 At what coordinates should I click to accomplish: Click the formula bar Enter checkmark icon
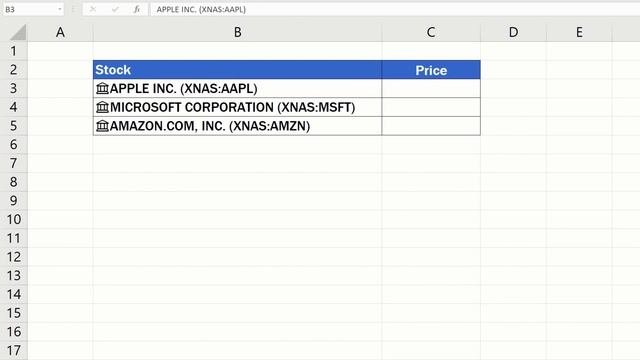pos(115,9)
